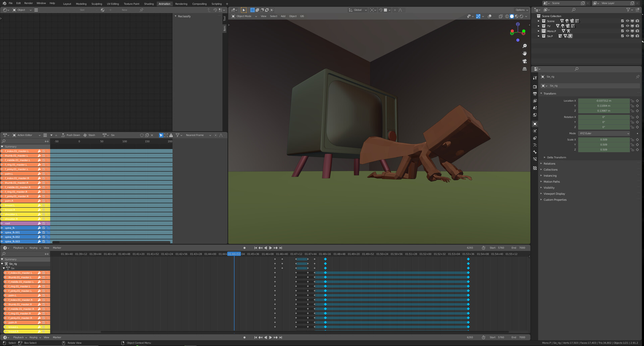Open the Tool tab in the sidebar

[225, 19]
